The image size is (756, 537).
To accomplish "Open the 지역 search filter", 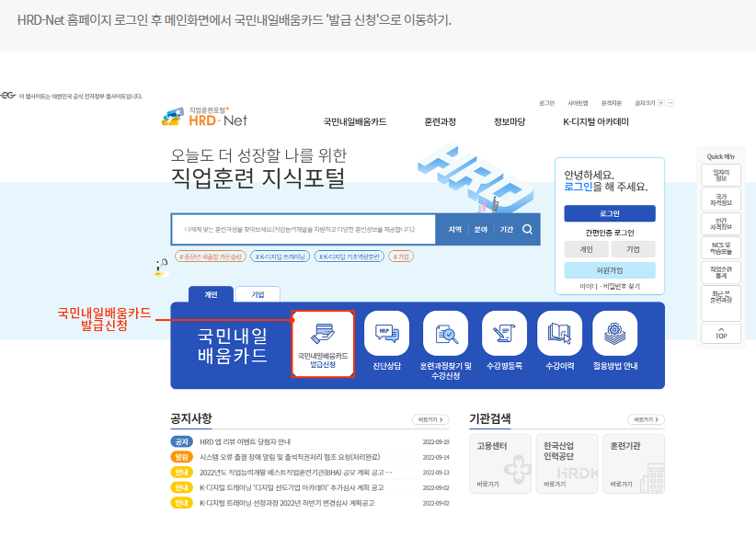I will (x=454, y=230).
